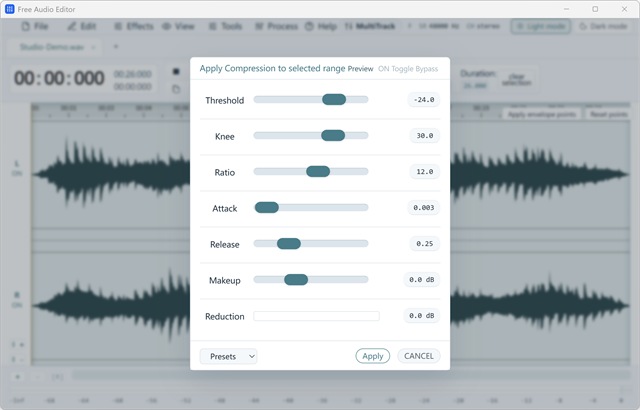Adjust the Release slider handle
The width and height of the screenshot is (640, 410).
[289, 244]
